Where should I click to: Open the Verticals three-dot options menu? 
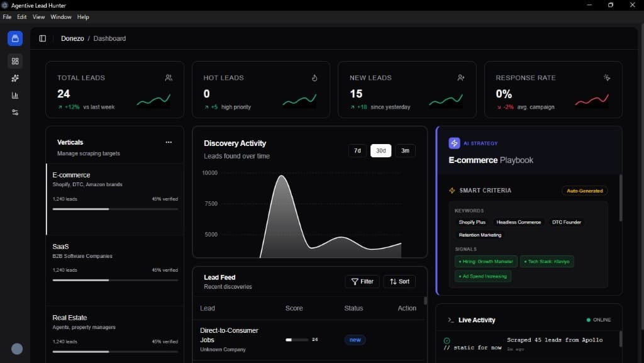coord(169,142)
